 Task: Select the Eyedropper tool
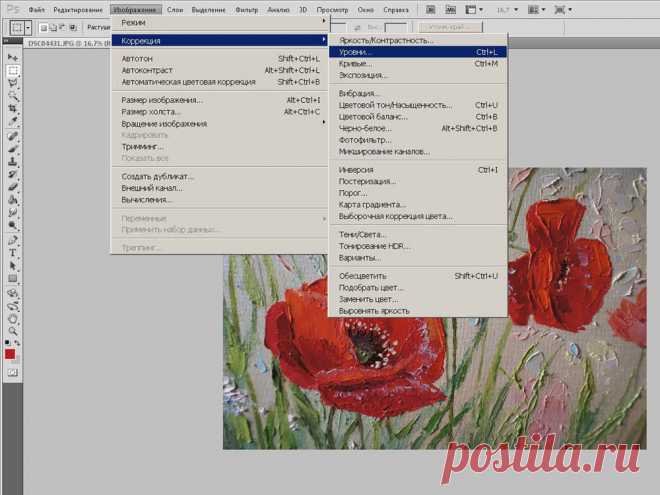[13, 121]
